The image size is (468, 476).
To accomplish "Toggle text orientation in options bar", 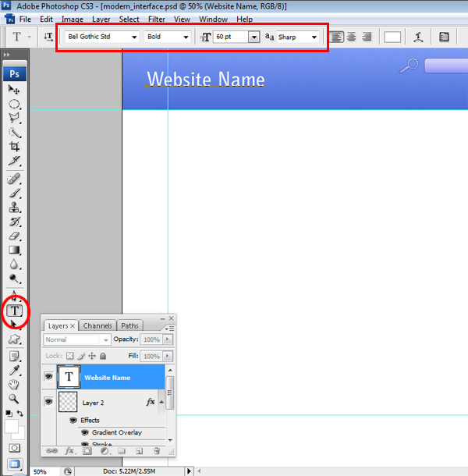I will (x=48, y=37).
